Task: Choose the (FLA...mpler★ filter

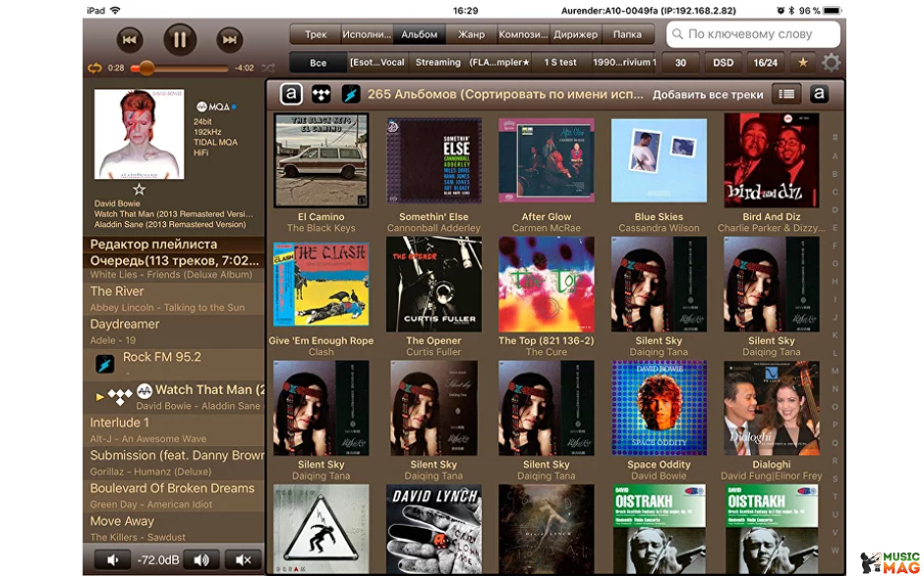Action: pos(499,63)
